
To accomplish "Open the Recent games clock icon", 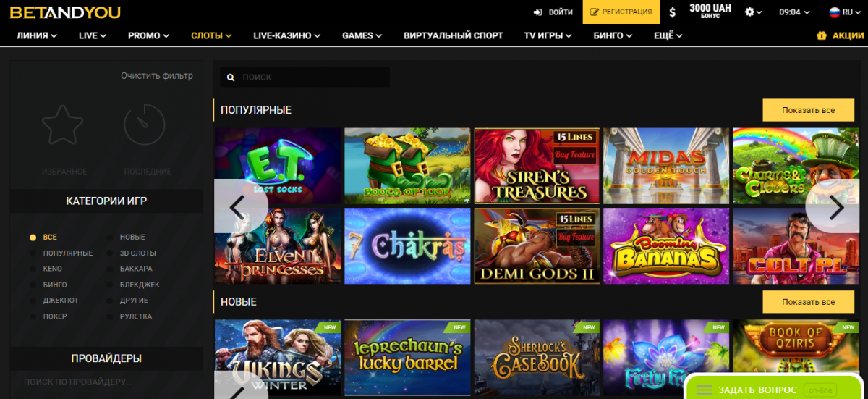I will coord(145,125).
